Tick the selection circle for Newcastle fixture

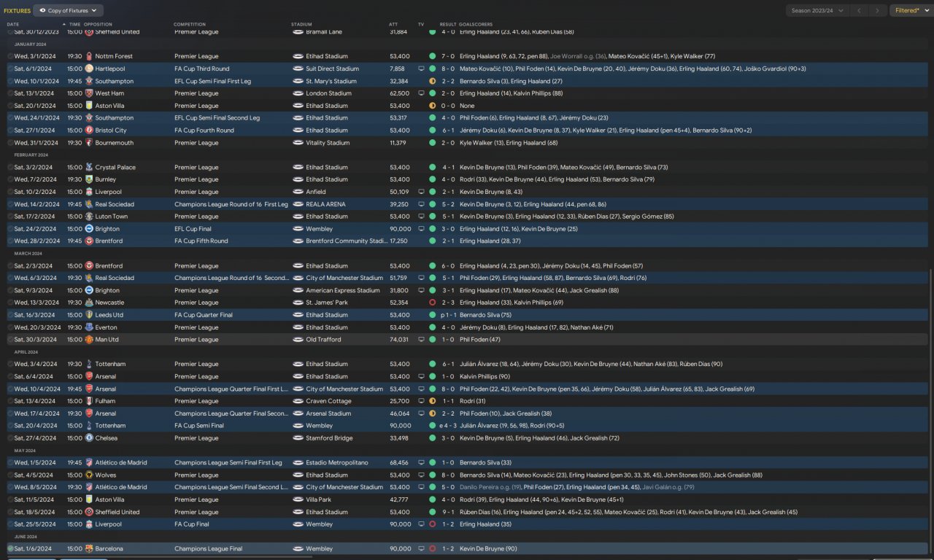(10, 303)
